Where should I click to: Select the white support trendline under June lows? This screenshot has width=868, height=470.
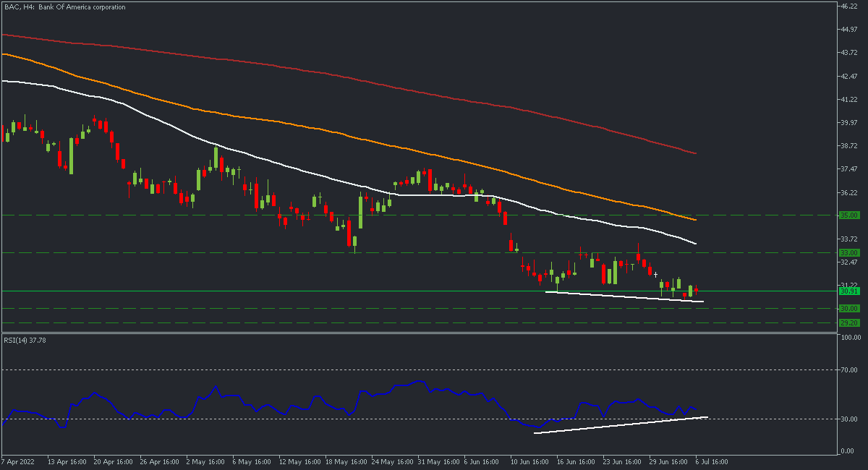[622, 296]
